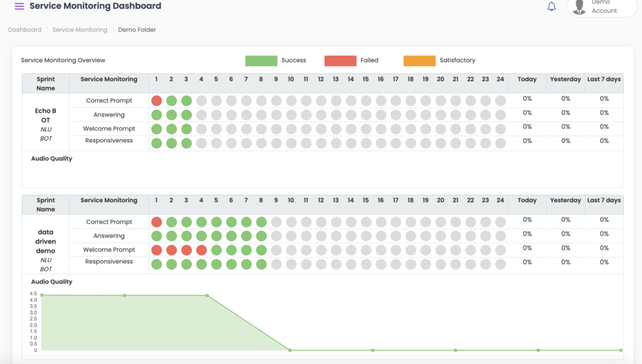Click the Demo Account avatar icon

coord(581,6)
